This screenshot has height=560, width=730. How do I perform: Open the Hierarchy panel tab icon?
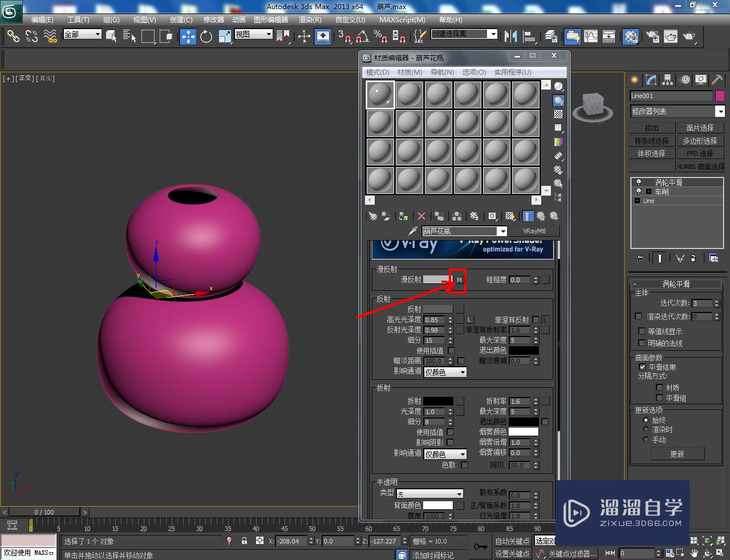[667, 80]
